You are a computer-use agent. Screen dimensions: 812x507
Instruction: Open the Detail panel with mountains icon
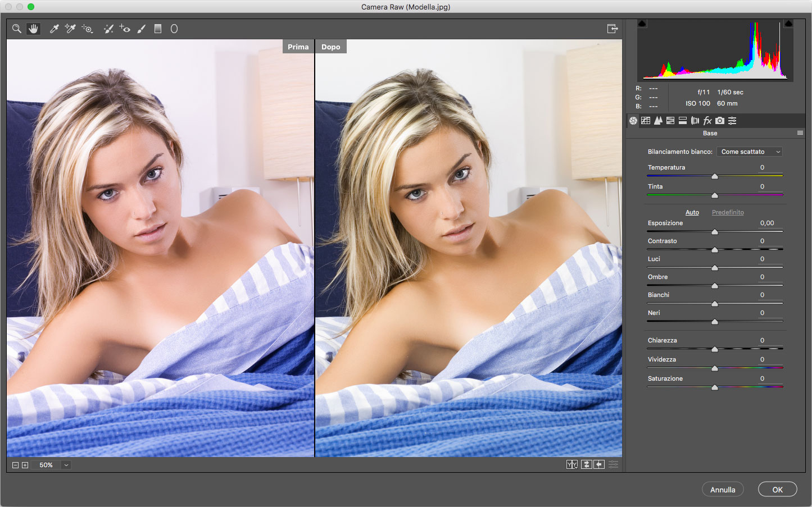[x=658, y=121]
